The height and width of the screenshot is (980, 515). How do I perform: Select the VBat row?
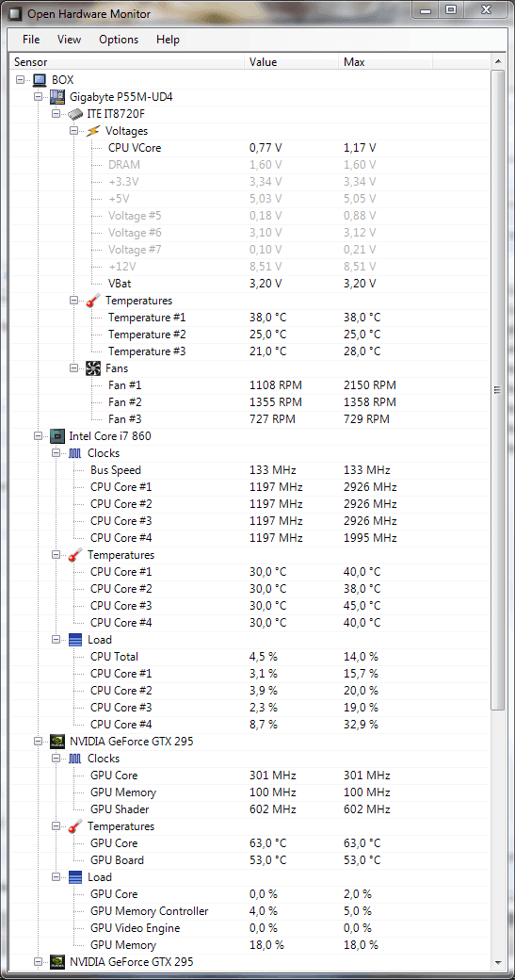click(x=250, y=283)
